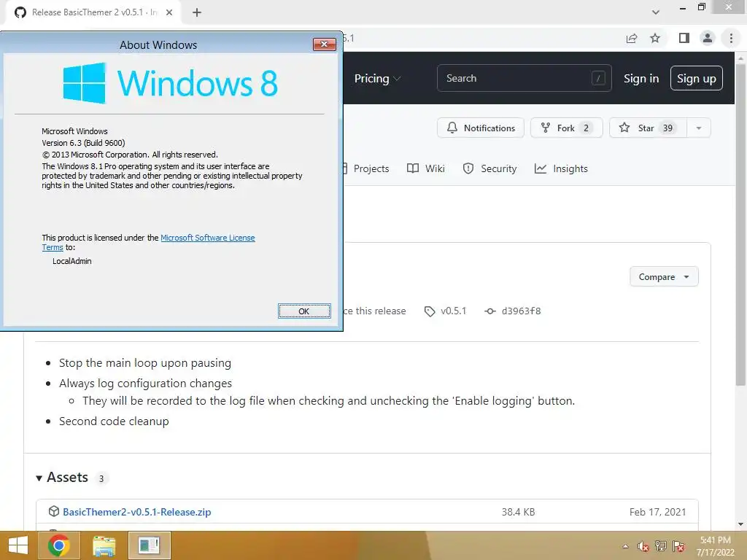Click the 38.4 KB file size text
The height and width of the screenshot is (560, 747).
(518, 512)
